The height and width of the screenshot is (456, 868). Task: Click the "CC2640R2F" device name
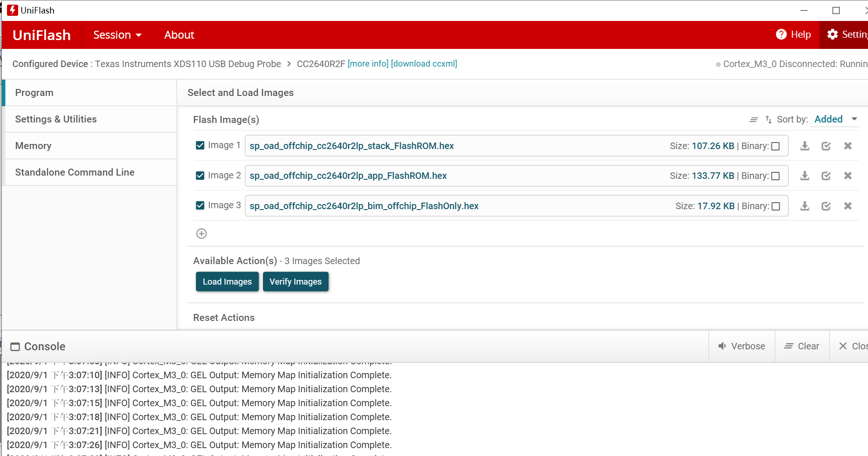point(321,64)
